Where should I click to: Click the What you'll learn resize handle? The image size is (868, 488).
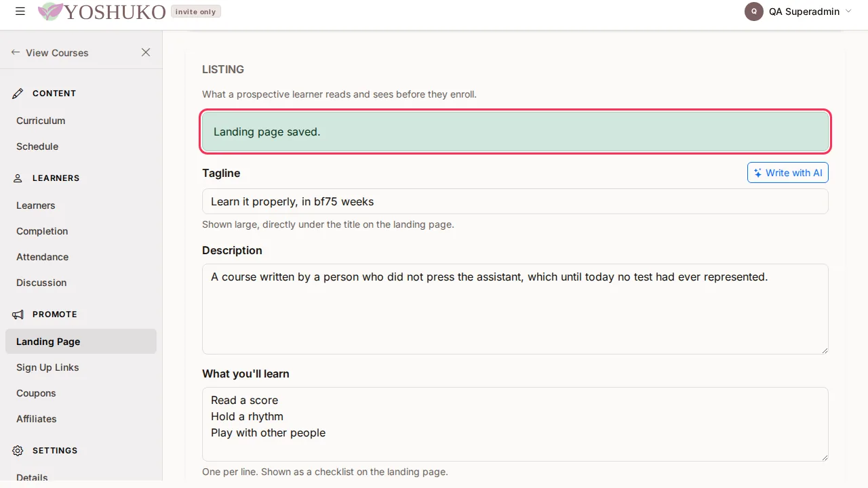coord(825,457)
